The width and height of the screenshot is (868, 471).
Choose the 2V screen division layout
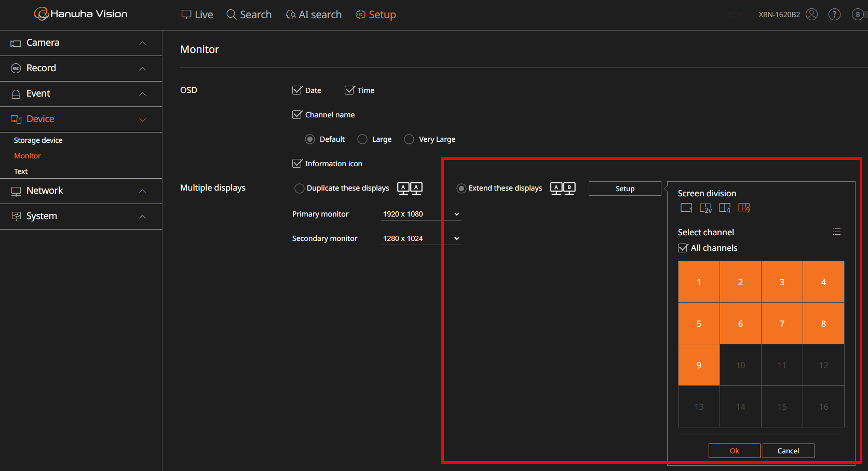click(x=706, y=208)
